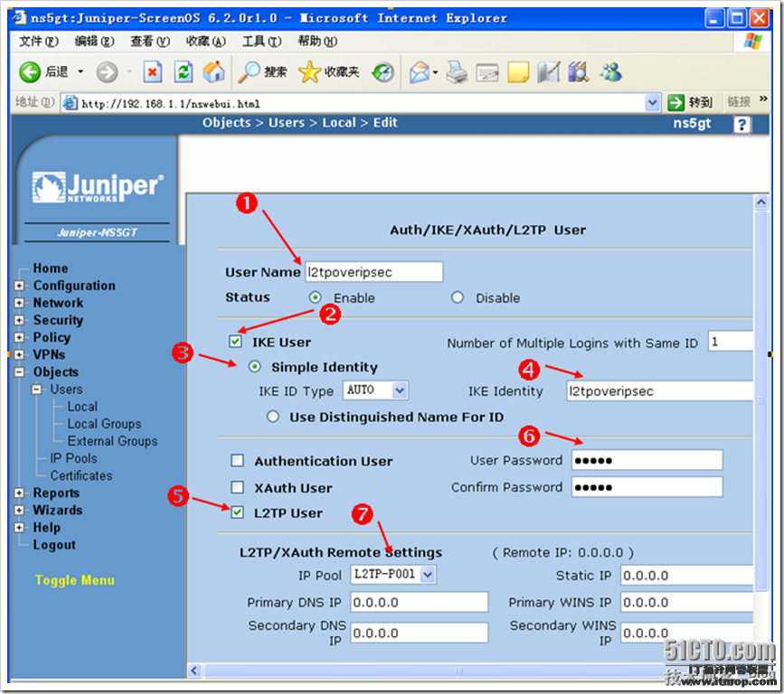784x694 pixels.
Task: Open IP Pools in the tree
Action: point(73,459)
